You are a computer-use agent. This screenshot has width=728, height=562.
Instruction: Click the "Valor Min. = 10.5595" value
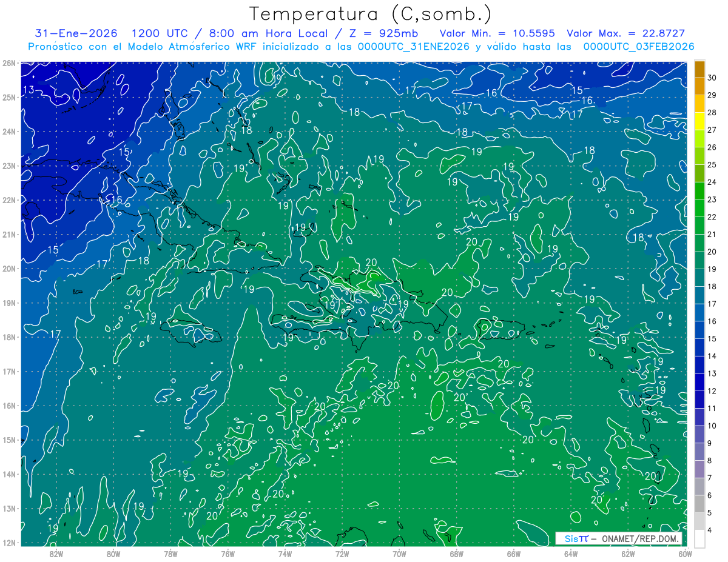coord(497,33)
